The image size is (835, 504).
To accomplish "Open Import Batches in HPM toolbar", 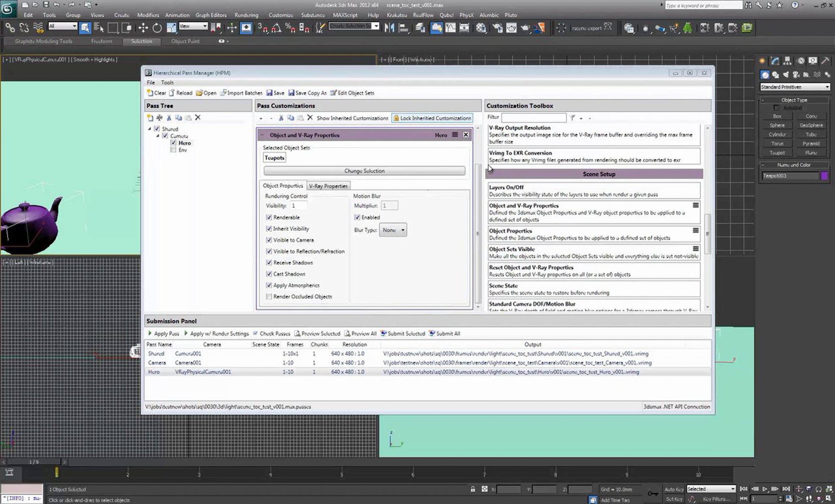I will pos(241,93).
